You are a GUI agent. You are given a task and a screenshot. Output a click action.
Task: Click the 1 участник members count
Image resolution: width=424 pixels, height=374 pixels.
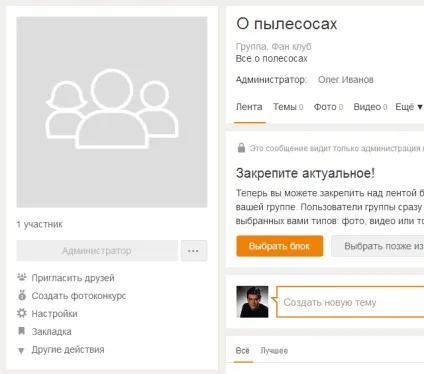[x=40, y=224]
